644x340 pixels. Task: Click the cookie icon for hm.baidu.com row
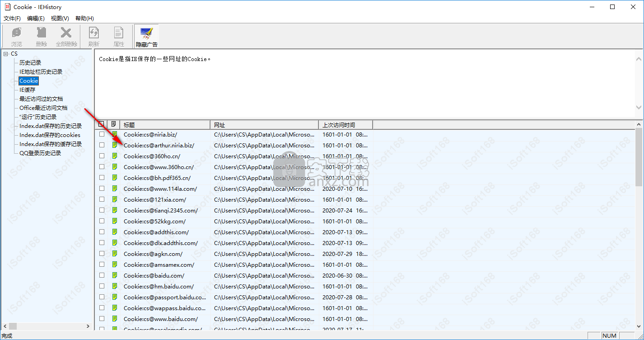tap(115, 286)
